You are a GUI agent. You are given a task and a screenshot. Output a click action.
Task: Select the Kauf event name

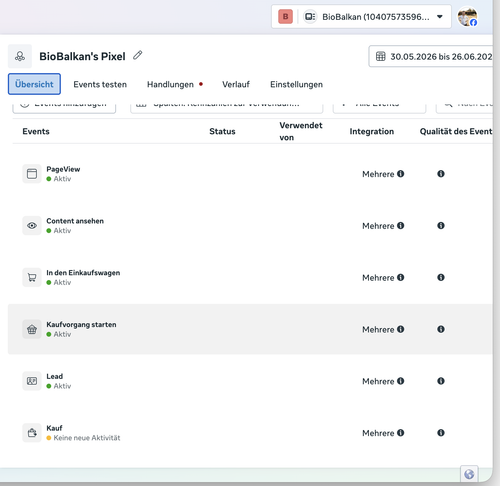pos(54,428)
